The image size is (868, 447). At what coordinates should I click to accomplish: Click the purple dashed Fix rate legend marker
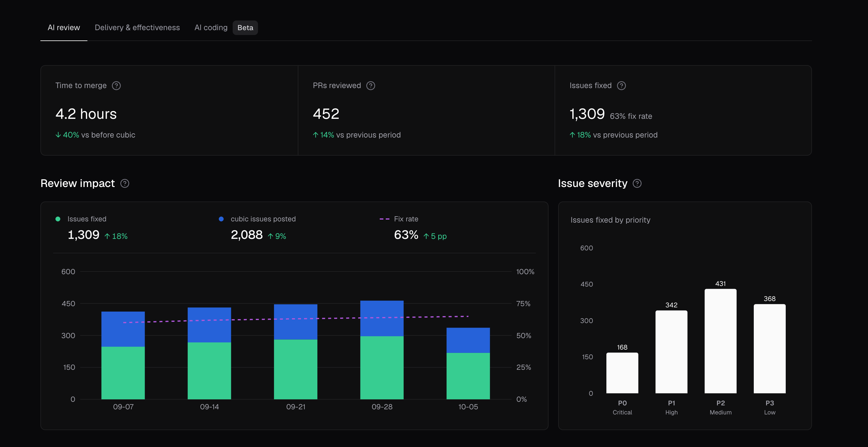click(385, 219)
